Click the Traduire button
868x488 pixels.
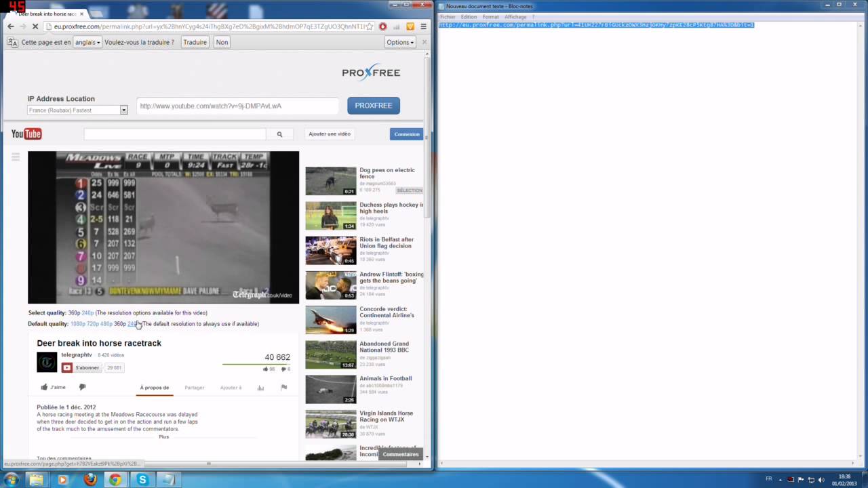195,42
